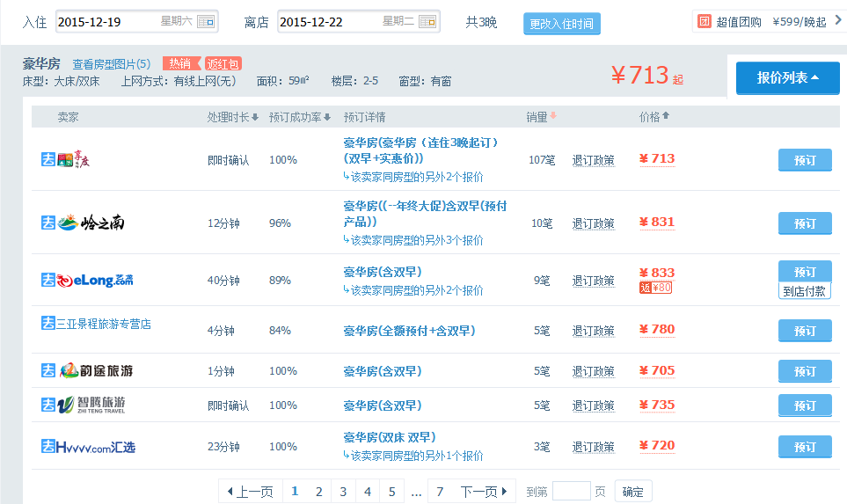847x504 pixels.
Task: Click the 韵途旅游 seller logo
Action: pos(88,370)
